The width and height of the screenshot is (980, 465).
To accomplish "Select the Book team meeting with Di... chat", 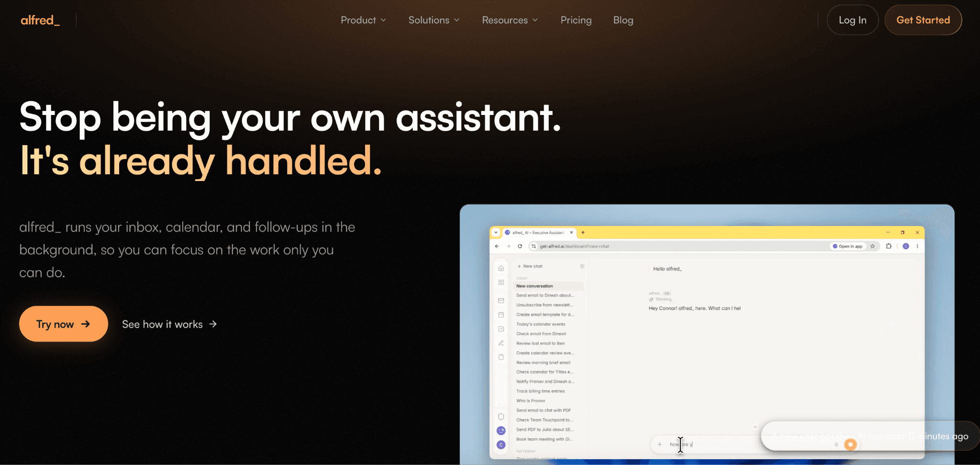I will tap(545, 439).
